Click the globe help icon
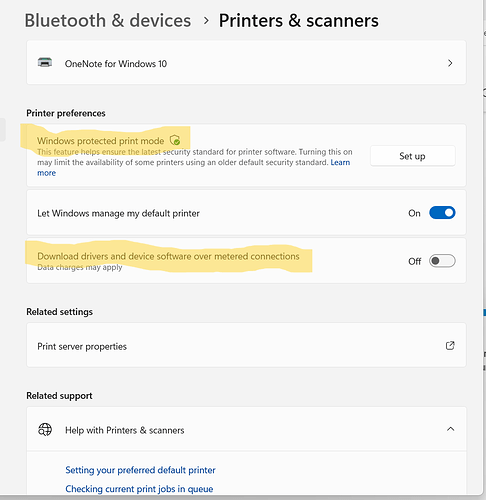The image size is (486, 500). [x=45, y=430]
